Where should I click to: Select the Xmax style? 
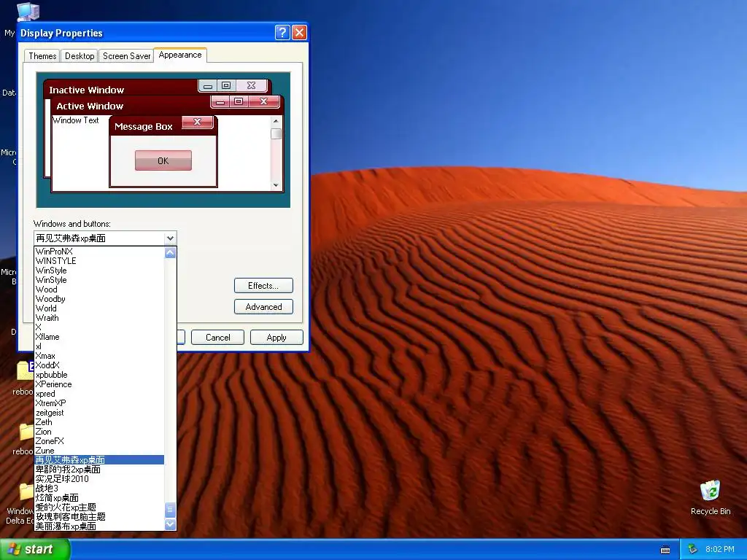click(x=99, y=356)
